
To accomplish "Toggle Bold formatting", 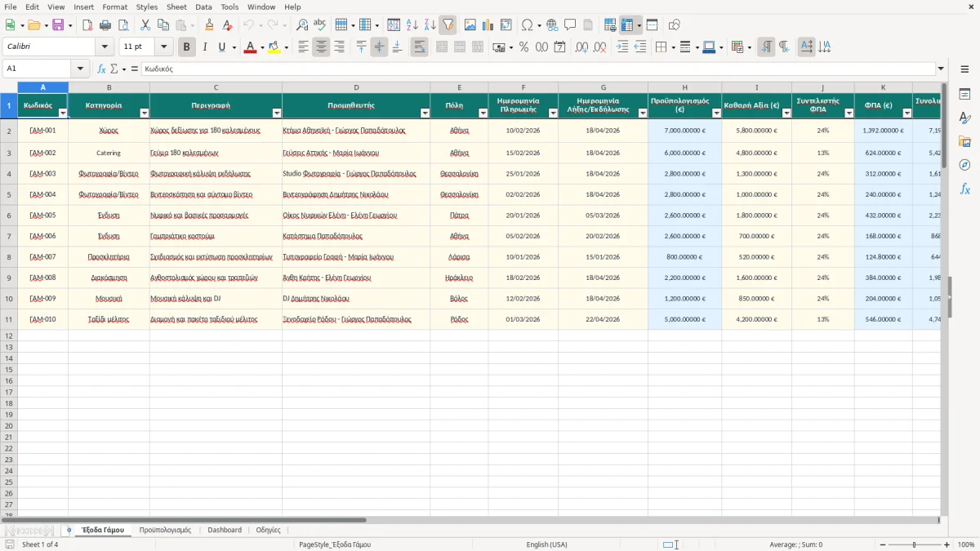I will point(187,47).
